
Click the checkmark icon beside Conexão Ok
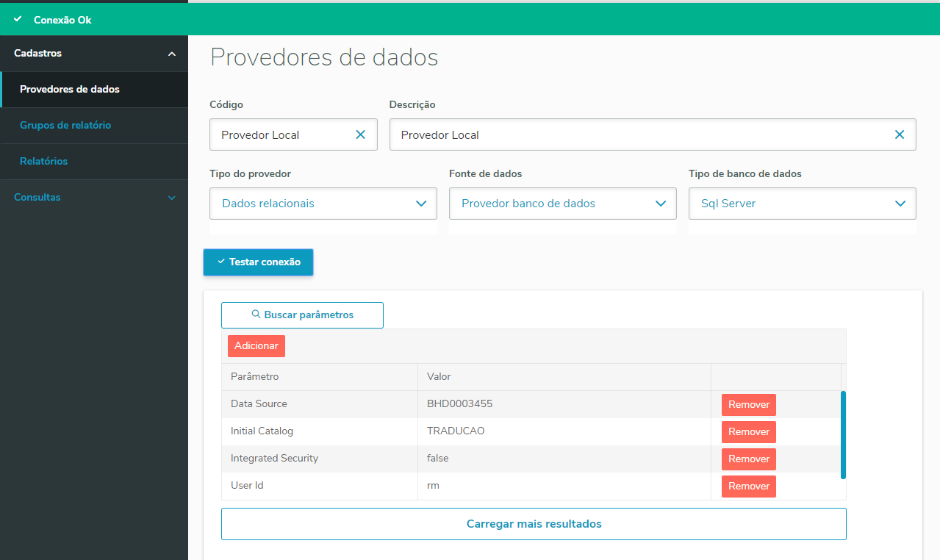coord(18,19)
